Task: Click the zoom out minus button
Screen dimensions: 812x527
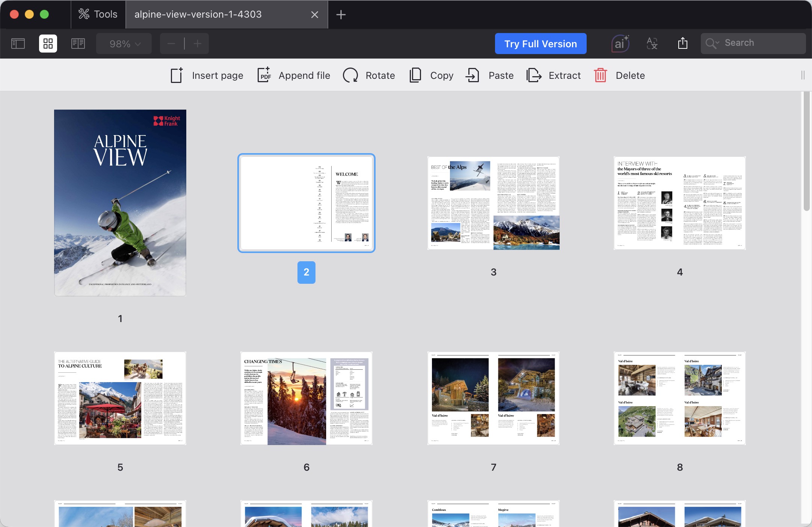Action: tap(172, 44)
